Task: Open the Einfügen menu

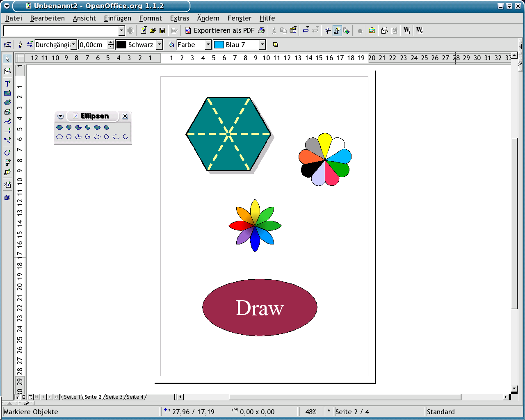Action: point(117,18)
